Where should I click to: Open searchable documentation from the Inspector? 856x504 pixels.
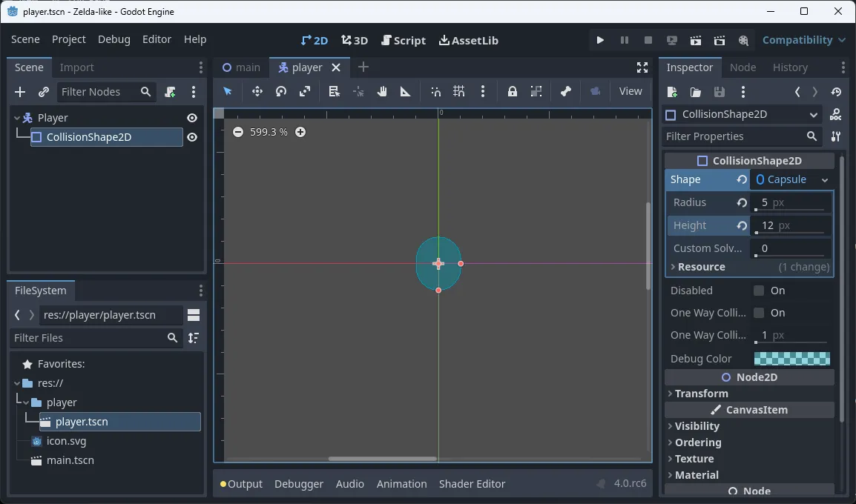pos(836,114)
